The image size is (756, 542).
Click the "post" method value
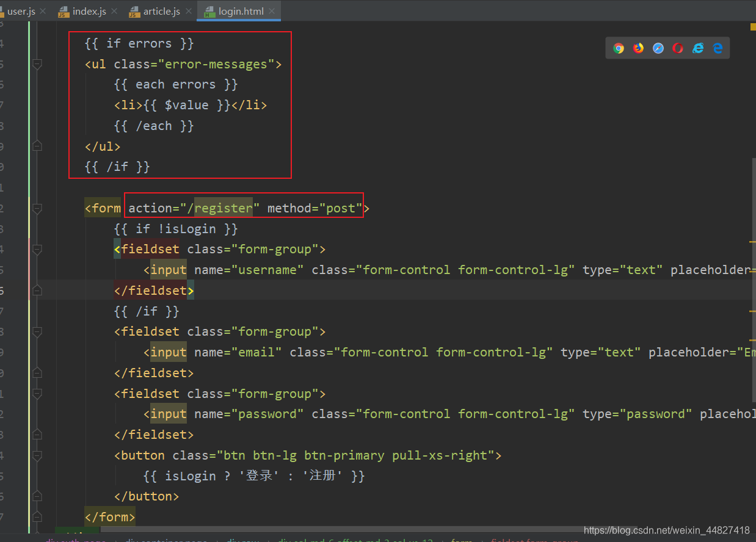point(341,208)
